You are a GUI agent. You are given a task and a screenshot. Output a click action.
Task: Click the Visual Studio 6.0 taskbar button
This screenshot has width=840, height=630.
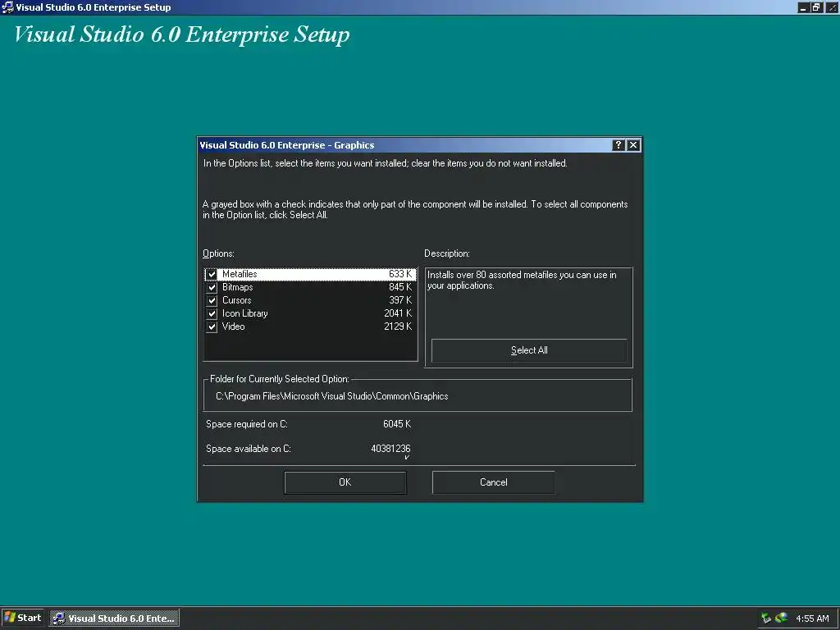coord(115,619)
